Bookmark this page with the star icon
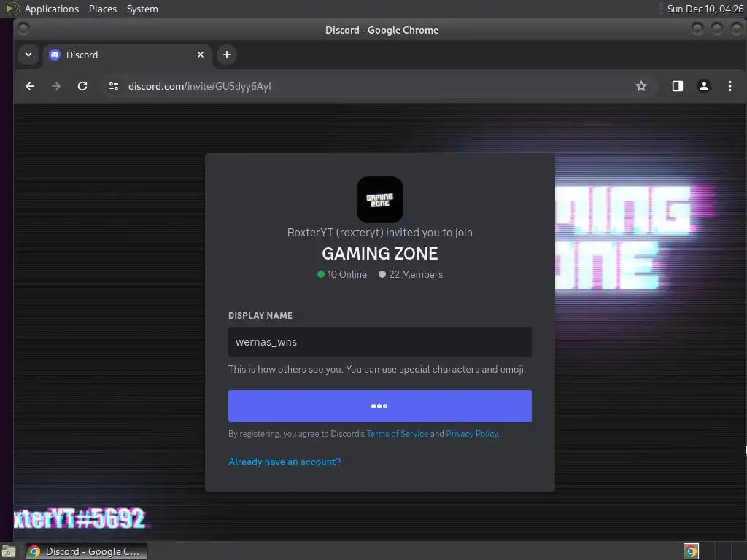This screenshot has width=747, height=560. click(x=641, y=86)
